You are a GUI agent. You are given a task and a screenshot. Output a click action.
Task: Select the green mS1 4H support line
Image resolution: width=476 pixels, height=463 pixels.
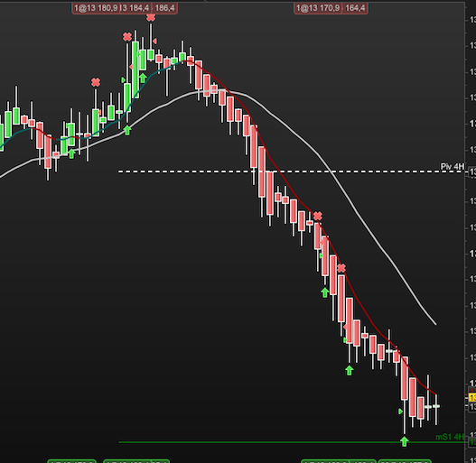[292, 442]
